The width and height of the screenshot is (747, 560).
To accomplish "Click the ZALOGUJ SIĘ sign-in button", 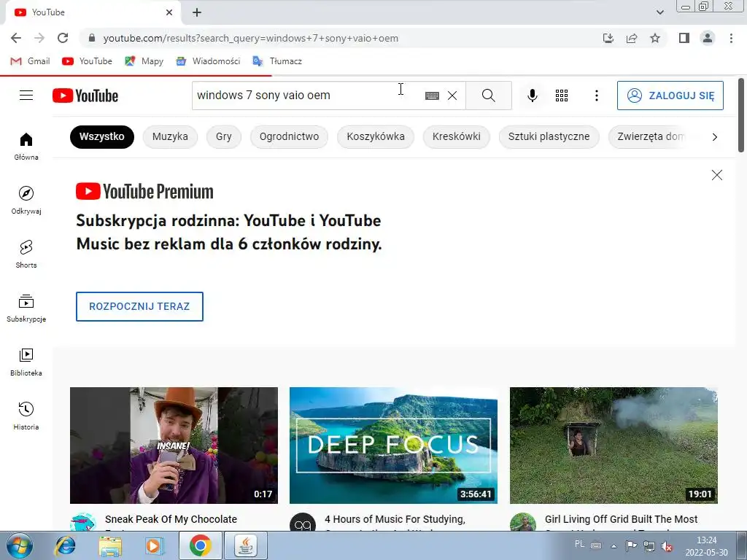I will click(670, 96).
